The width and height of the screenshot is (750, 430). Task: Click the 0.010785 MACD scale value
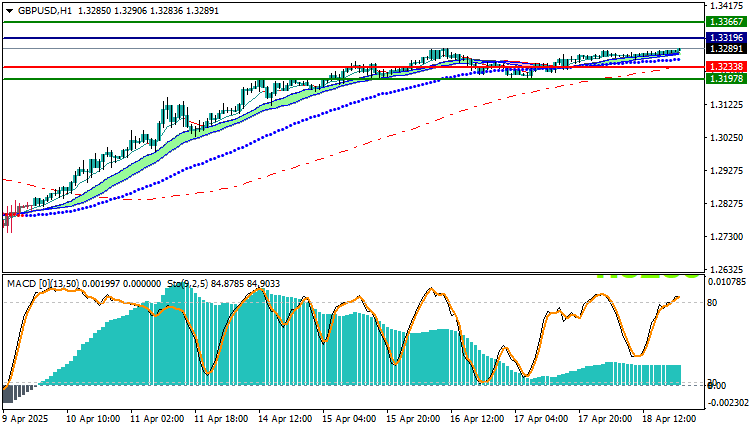[728, 281]
